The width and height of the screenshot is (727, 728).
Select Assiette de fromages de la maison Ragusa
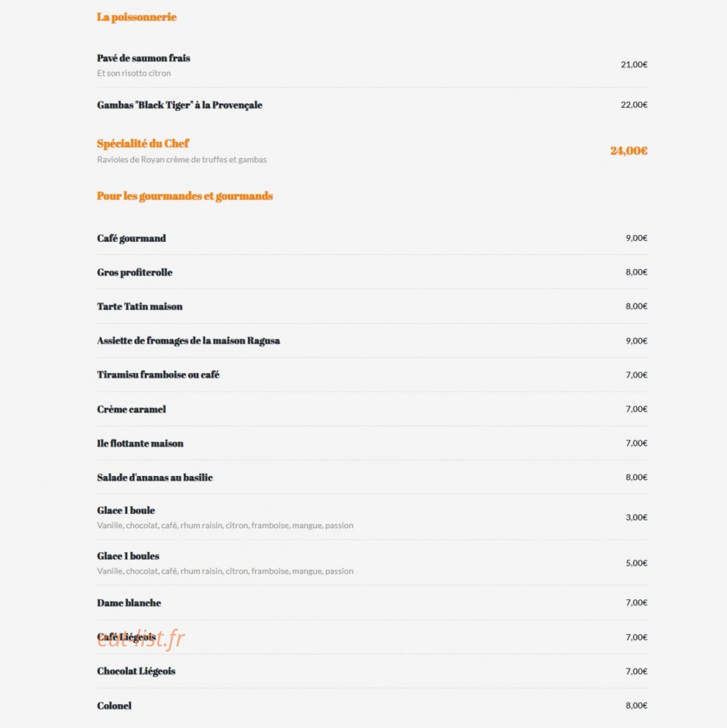point(189,341)
